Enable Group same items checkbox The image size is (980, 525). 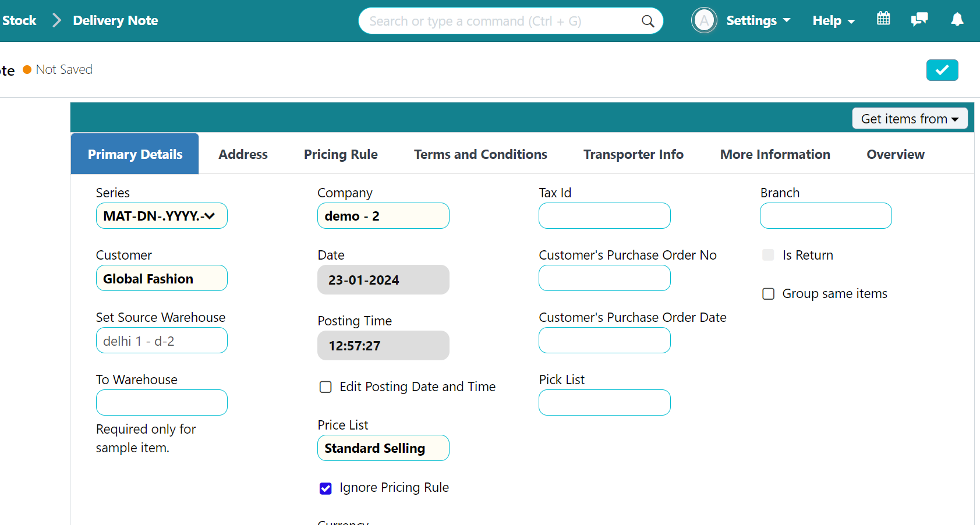[768, 294]
